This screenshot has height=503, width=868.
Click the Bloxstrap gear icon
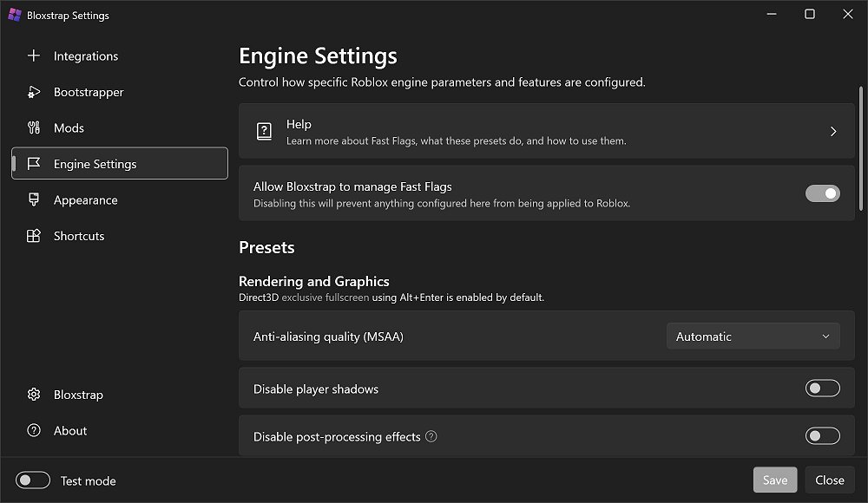[x=34, y=395]
